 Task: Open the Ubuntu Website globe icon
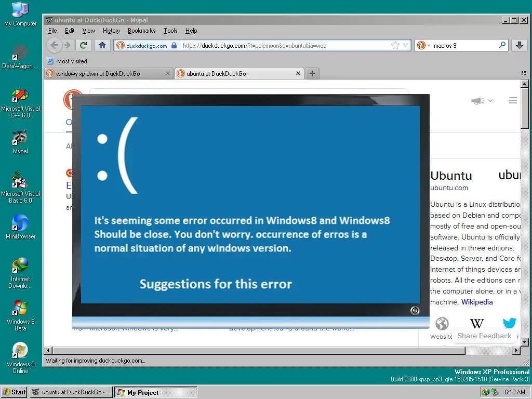tap(442, 324)
